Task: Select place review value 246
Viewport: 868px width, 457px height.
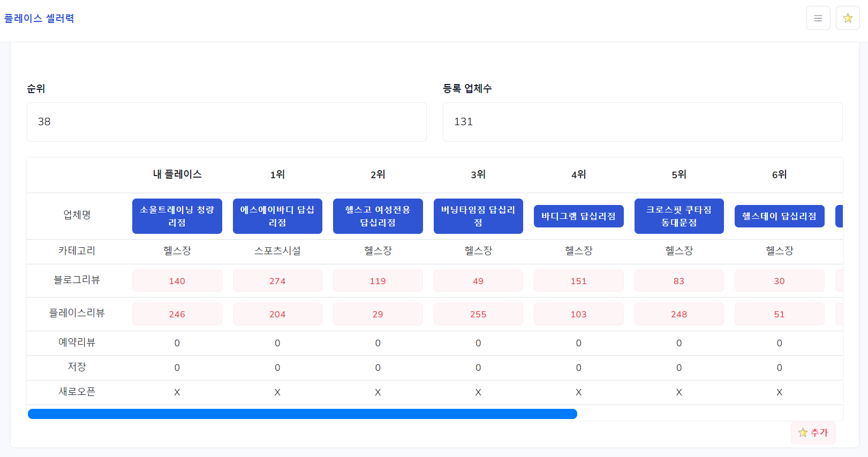Action: [177, 314]
